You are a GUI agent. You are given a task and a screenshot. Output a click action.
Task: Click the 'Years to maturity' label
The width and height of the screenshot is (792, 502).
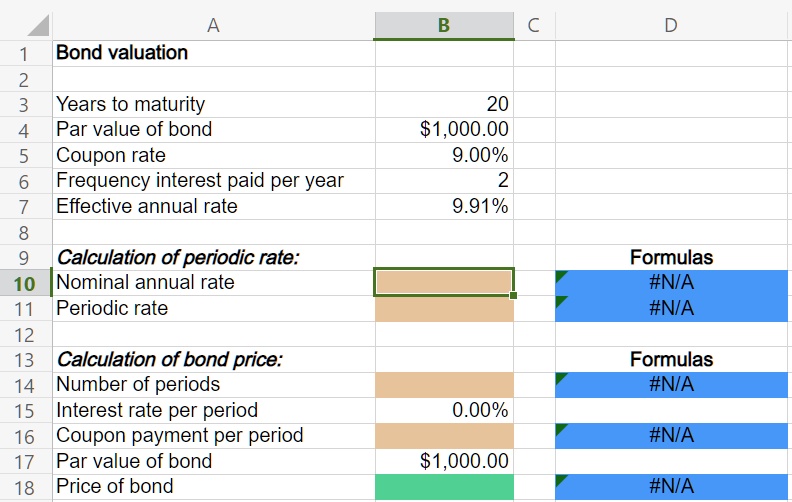(130, 105)
